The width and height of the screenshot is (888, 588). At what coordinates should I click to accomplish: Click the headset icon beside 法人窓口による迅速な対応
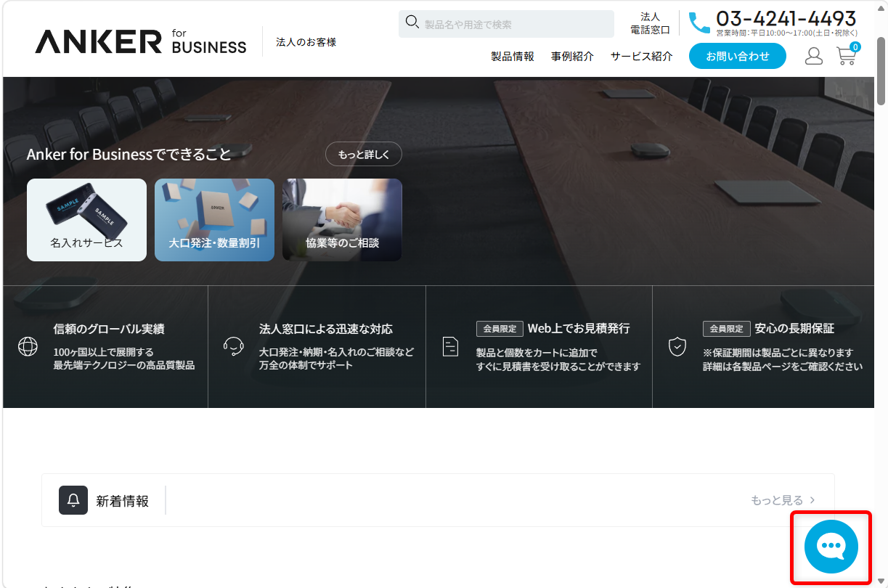[233, 346]
